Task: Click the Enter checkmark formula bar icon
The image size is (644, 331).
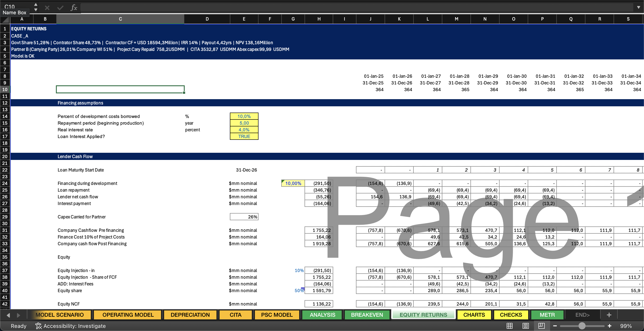Action: pyautogui.click(x=60, y=8)
